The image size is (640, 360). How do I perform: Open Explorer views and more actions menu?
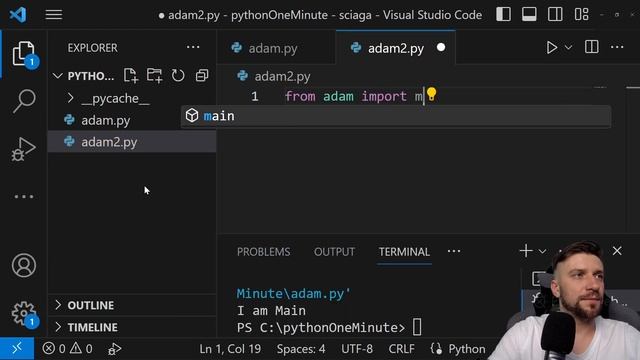point(193,47)
